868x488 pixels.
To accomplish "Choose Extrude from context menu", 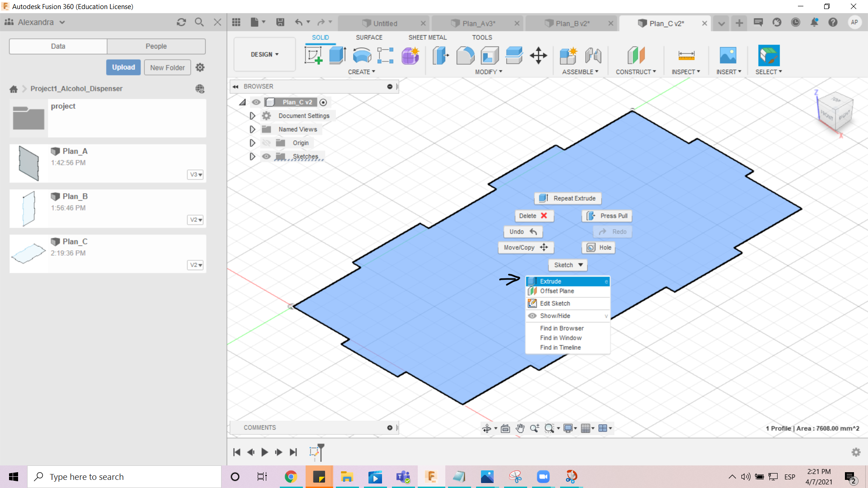I will (x=568, y=282).
